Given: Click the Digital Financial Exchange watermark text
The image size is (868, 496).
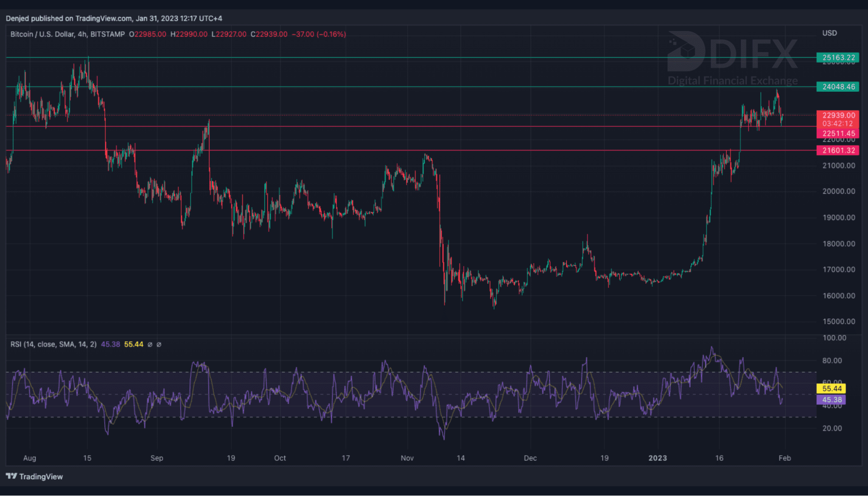Looking at the screenshot, I should coord(733,81).
